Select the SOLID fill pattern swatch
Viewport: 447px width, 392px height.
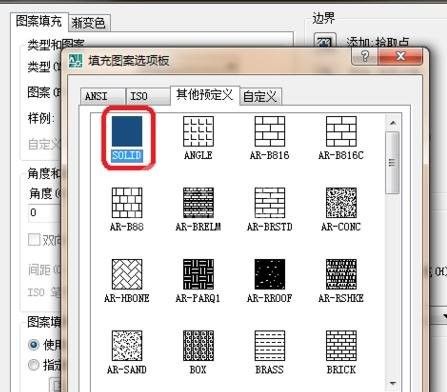tap(127, 131)
